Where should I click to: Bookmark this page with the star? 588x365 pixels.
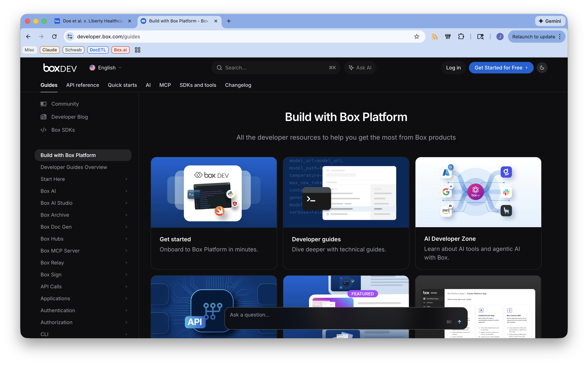(417, 37)
